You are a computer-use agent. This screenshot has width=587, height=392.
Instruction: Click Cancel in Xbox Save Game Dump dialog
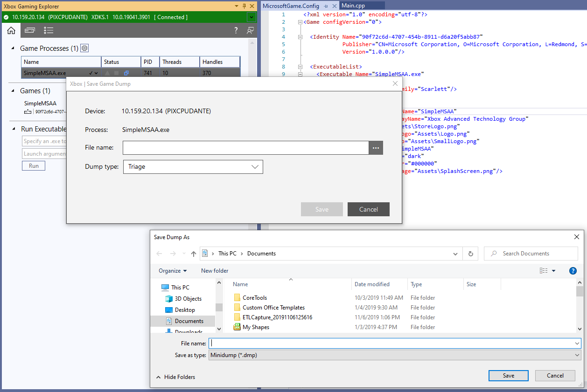point(369,209)
